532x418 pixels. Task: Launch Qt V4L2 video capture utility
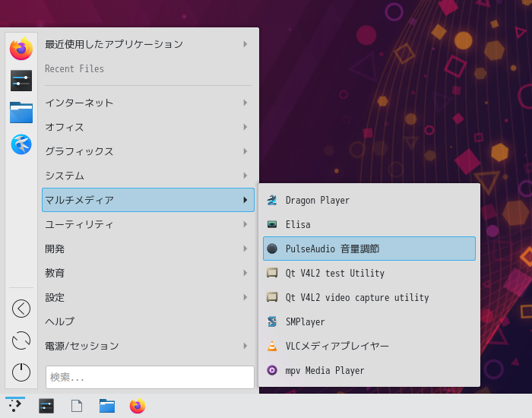(x=369, y=297)
